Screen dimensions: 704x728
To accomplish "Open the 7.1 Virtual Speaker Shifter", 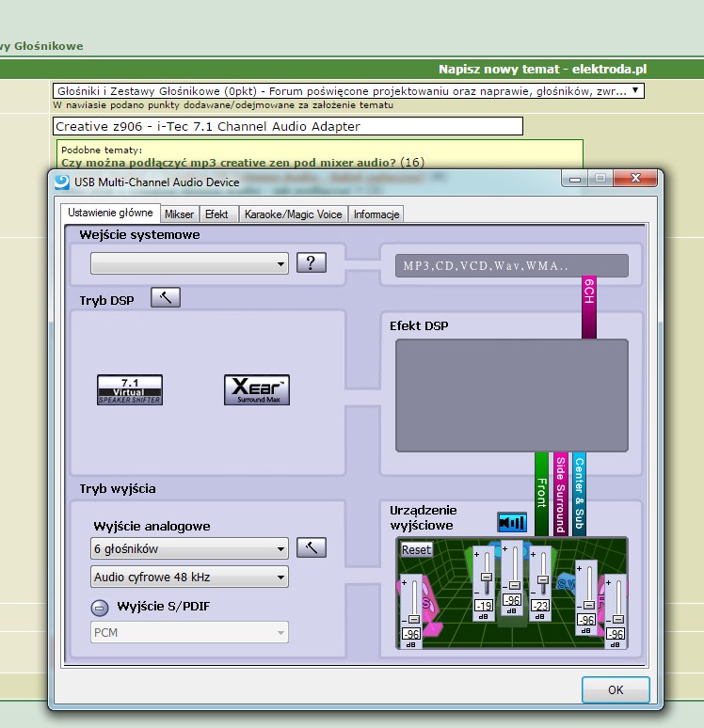I will click(x=130, y=390).
